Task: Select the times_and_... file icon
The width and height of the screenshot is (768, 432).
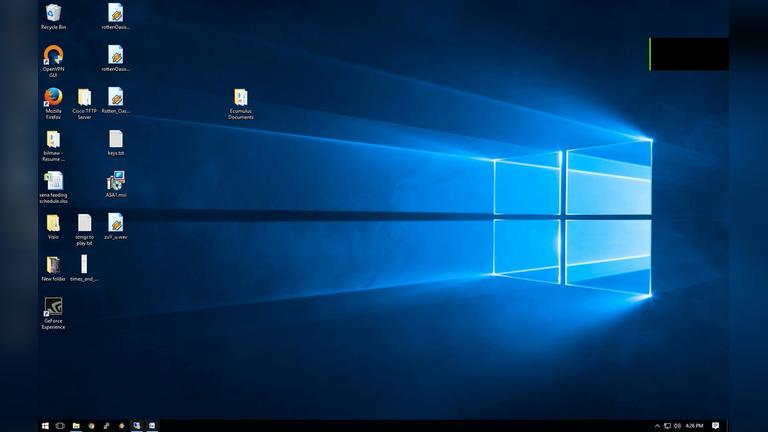Action: pyautogui.click(x=84, y=268)
